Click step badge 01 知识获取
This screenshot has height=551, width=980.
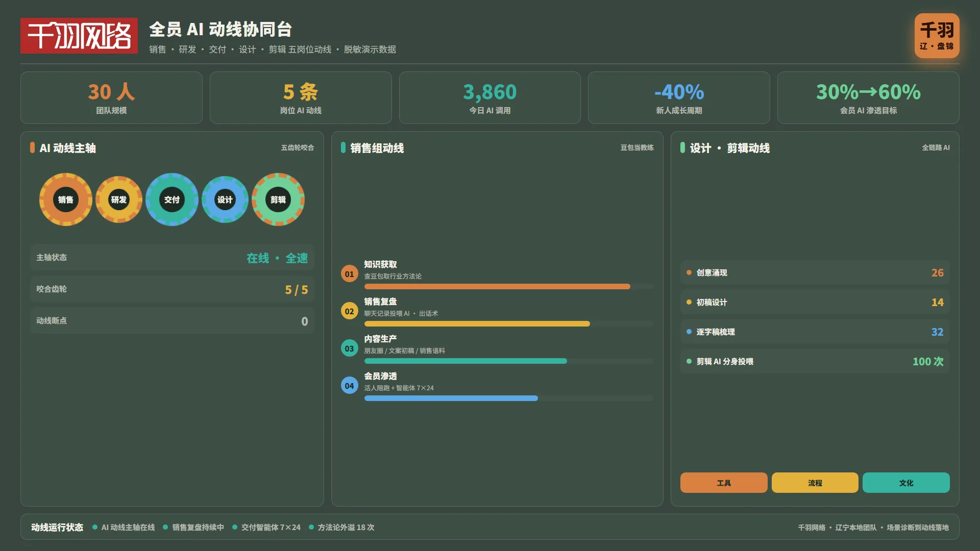(350, 274)
